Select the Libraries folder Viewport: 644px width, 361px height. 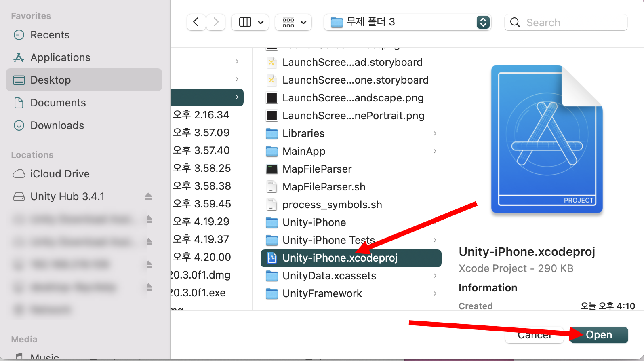[x=351, y=133]
